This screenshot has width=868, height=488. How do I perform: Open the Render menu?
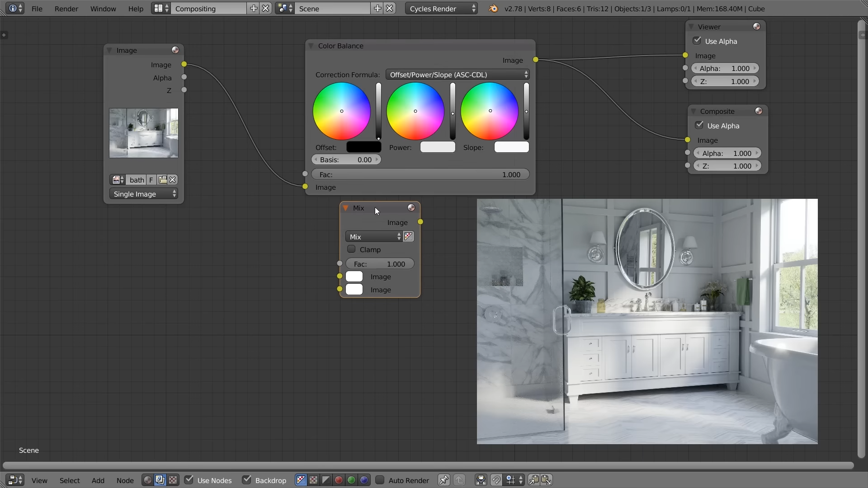(66, 9)
